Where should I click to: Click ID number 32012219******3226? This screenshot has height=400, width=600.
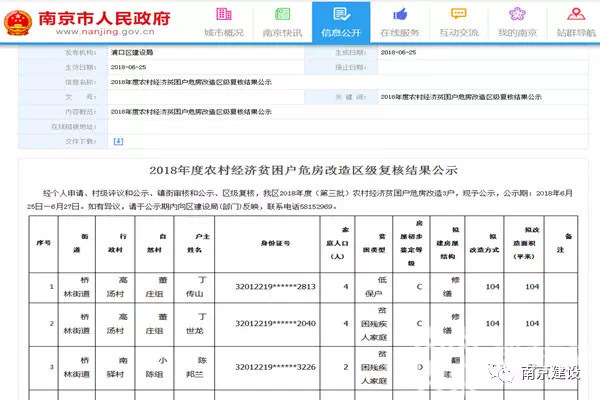tap(275, 367)
